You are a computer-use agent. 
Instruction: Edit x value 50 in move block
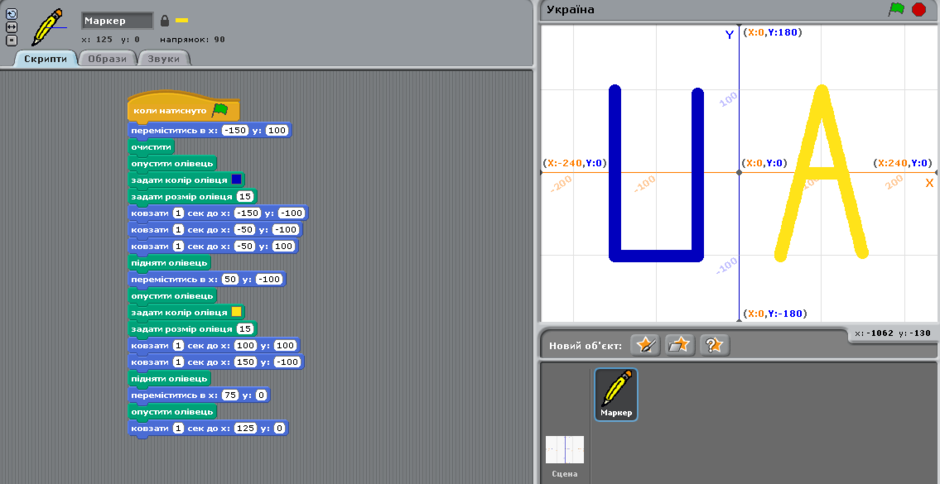pos(230,279)
